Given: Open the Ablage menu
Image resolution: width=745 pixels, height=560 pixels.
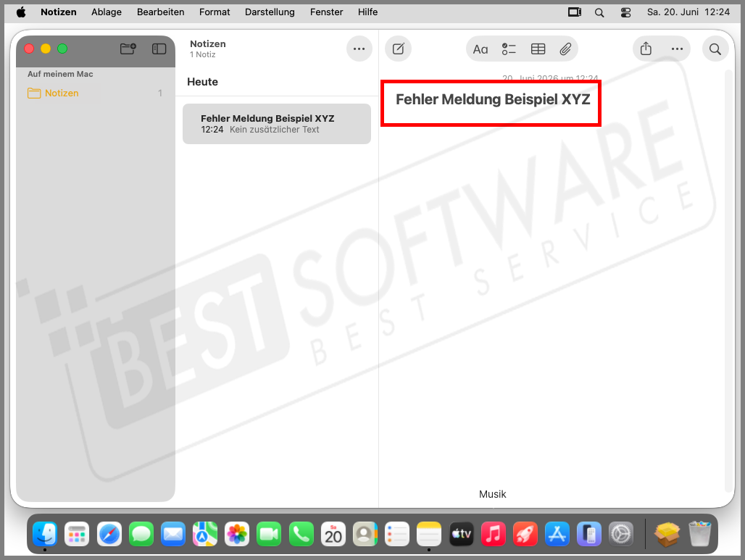Looking at the screenshot, I should click(x=107, y=12).
